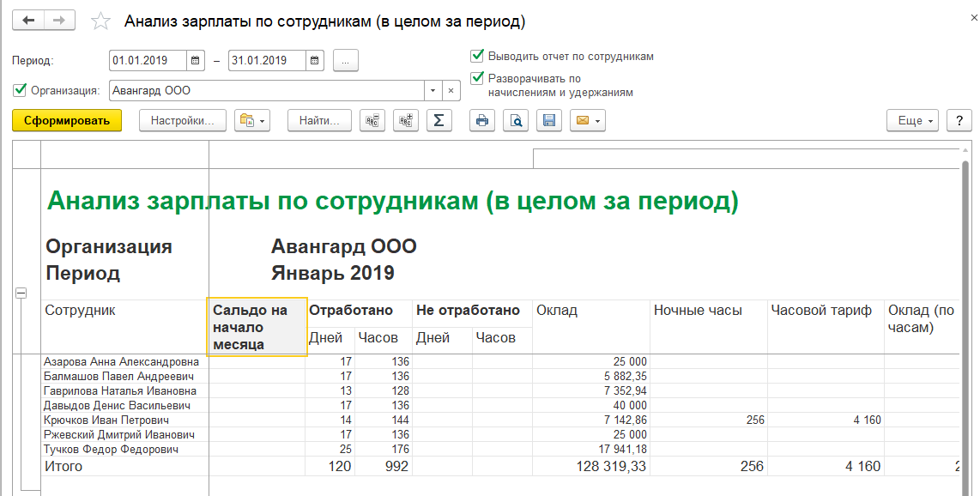Toggle 'Выводить отчет по сотрудникам' checkbox
Image resolution: width=980 pixels, height=496 pixels.
point(477,56)
